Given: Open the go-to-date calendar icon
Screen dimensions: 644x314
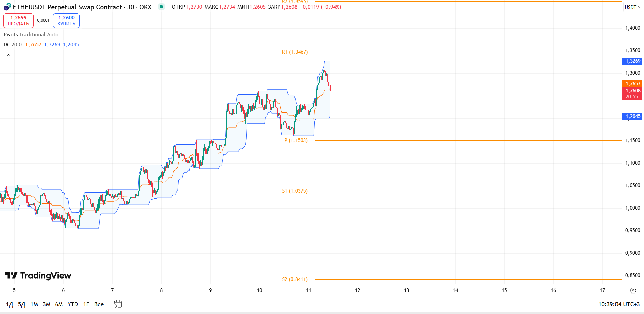Looking at the screenshot, I should pyautogui.click(x=118, y=304).
